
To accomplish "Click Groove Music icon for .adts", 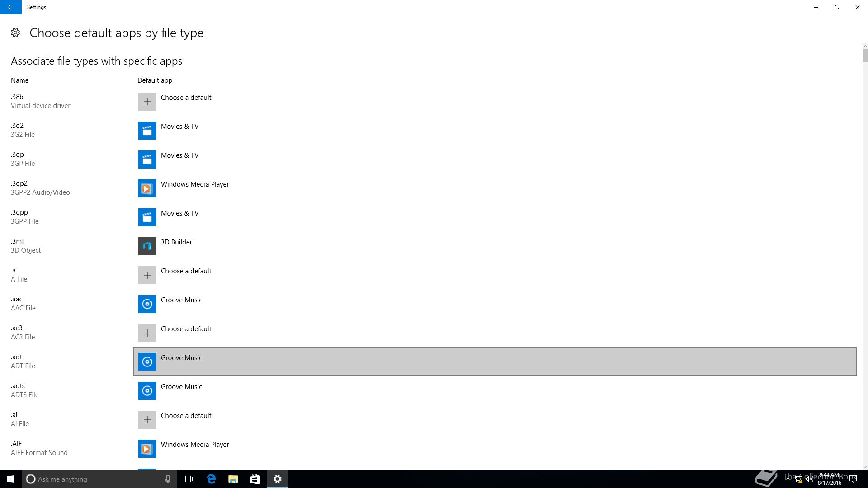I will coord(147,391).
